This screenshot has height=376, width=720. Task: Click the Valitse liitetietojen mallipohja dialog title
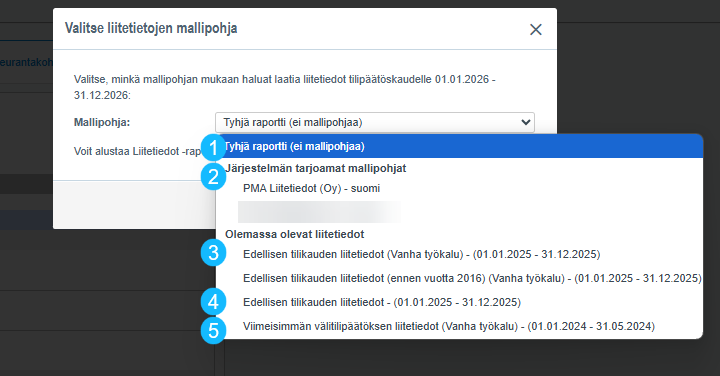coord(151,28)
